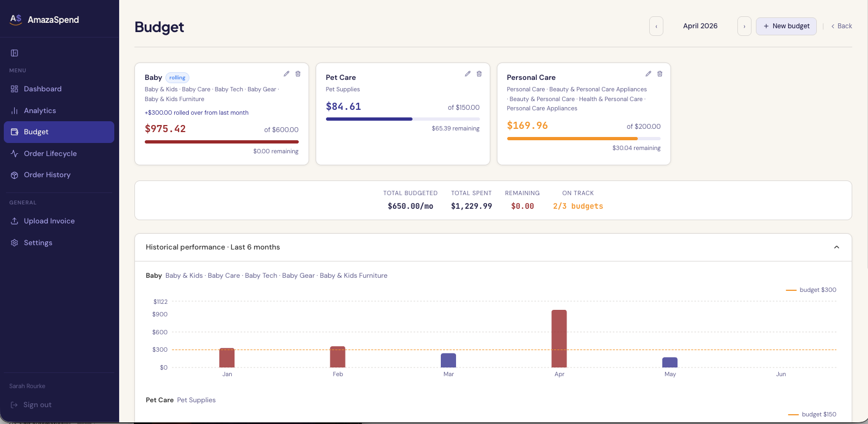
Task: Collapse the sidebar with the panel icon
Action: coord(15,53)
